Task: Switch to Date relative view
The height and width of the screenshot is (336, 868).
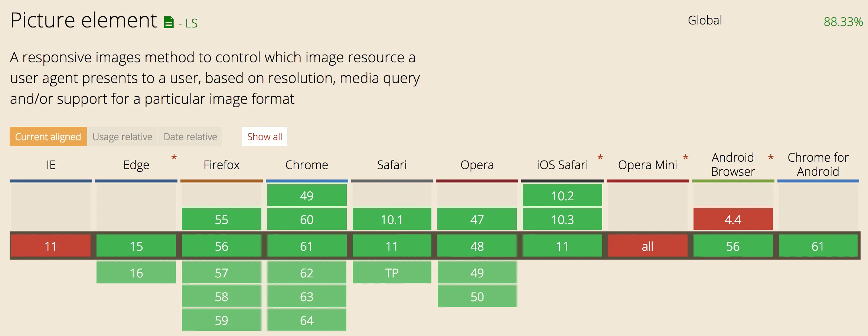Action: click(x=190, y=136)
